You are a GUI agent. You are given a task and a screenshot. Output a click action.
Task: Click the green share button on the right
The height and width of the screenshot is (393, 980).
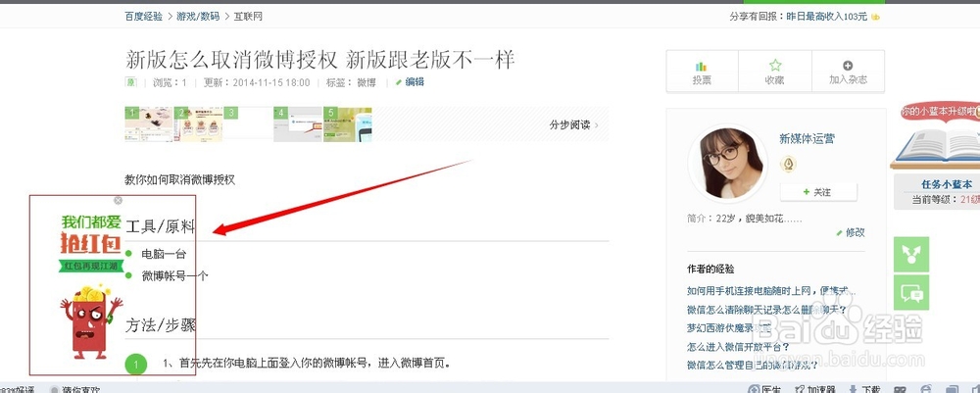click(x=911, y=254)
